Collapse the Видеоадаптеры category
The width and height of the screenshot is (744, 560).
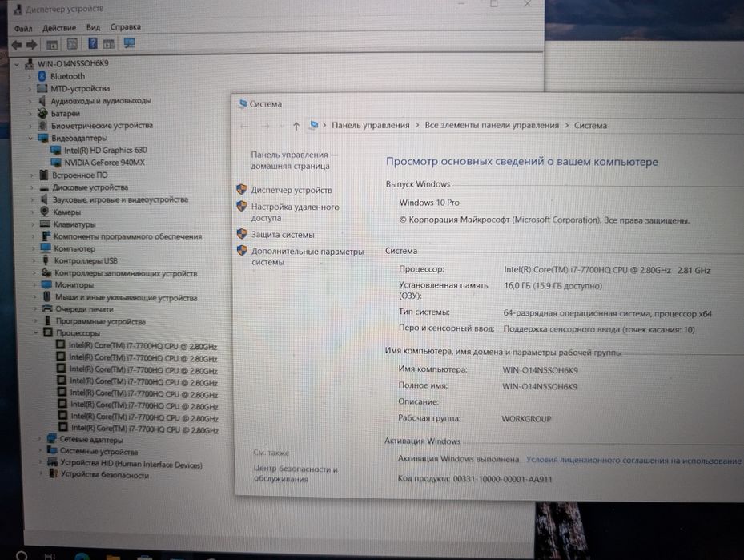point(30,138)
